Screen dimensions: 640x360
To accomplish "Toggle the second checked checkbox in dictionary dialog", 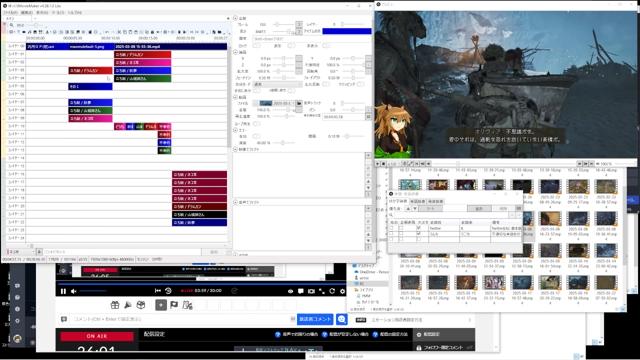I will click(418, 234).
